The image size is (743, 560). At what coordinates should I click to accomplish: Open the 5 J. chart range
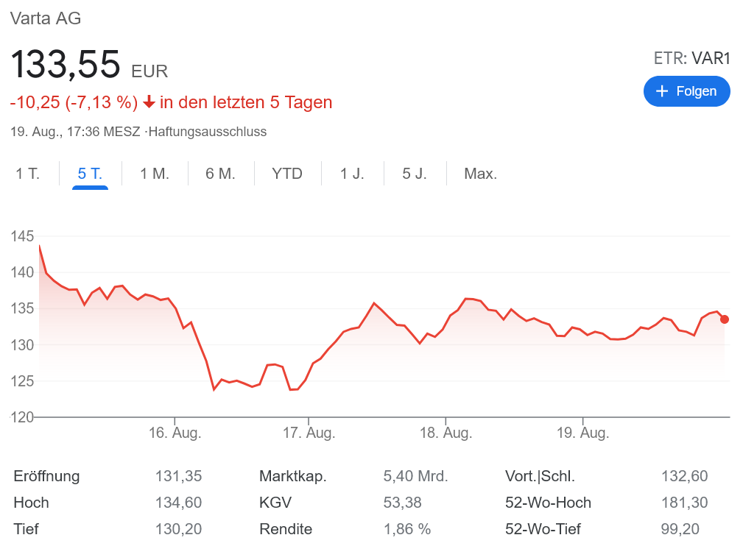tap(415, 174)
